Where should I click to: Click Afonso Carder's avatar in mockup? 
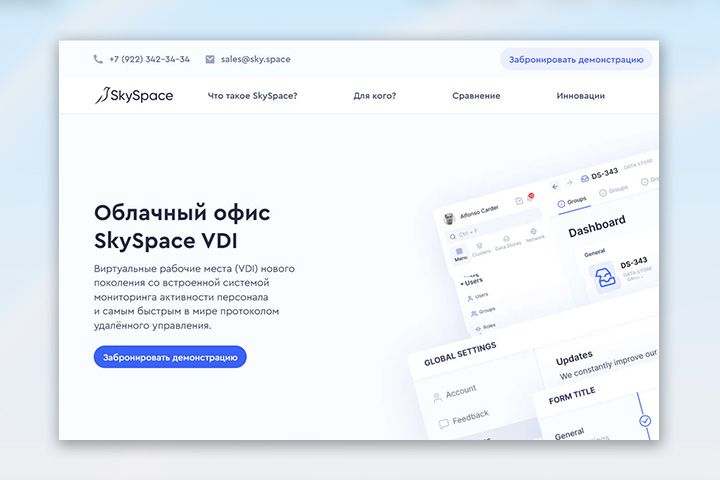point(449,218)
